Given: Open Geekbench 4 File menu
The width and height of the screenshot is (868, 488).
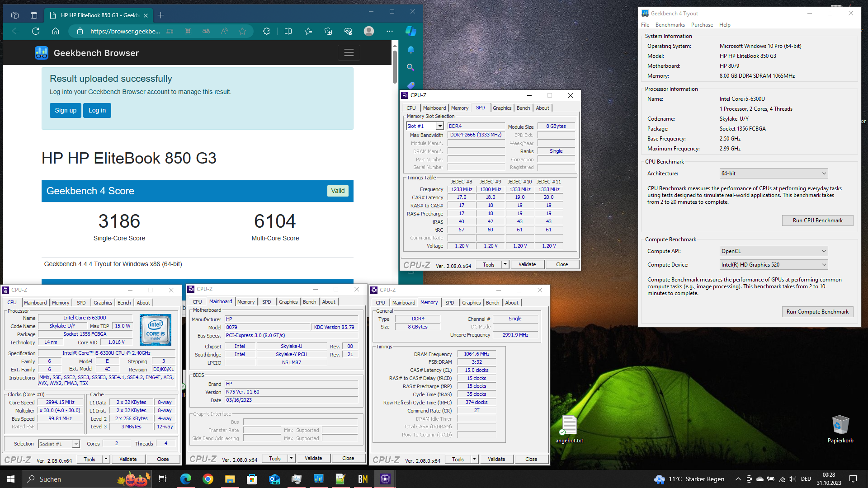Looking at the screenshot, I should [645, 25].
